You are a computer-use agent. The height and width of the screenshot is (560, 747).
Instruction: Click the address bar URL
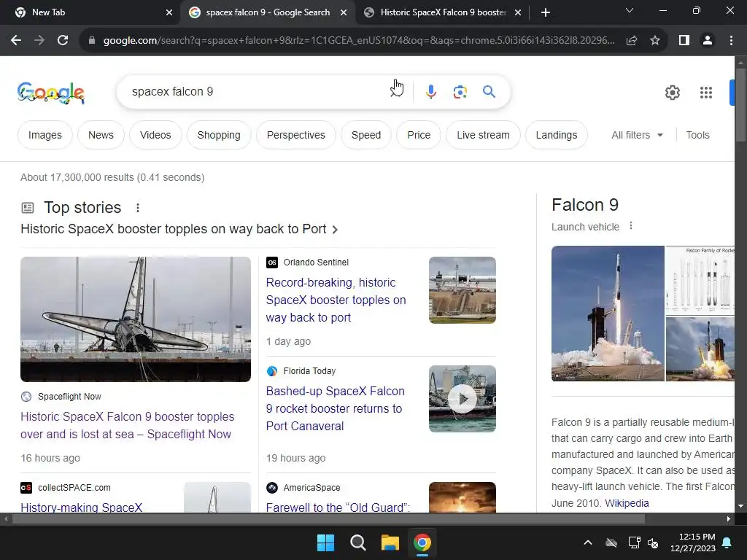coord(359,41)
